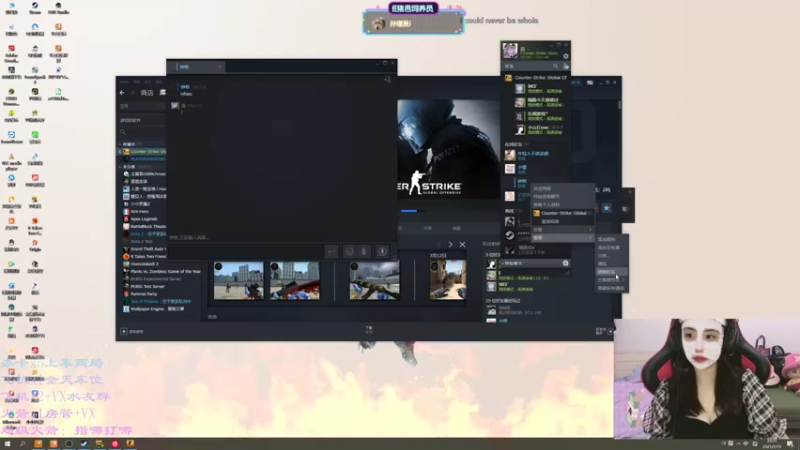Expand the 管理 submenu entry

click(x=563, y=238)
